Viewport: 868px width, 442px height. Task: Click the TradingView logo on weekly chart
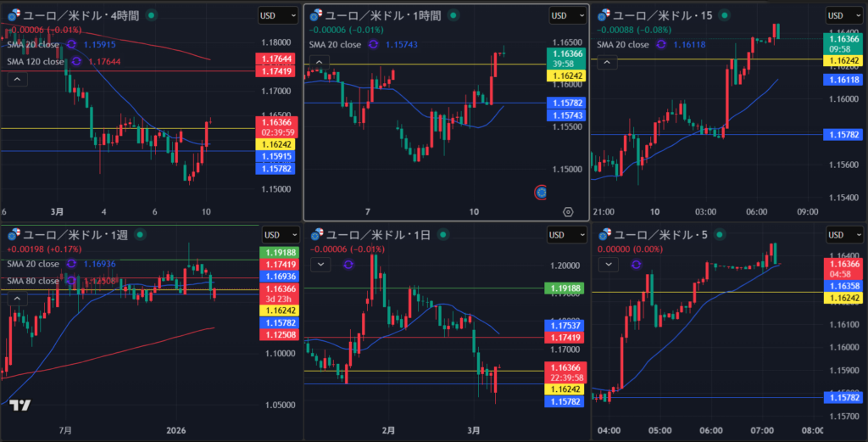pyautogui.click(x=22, y=406)
